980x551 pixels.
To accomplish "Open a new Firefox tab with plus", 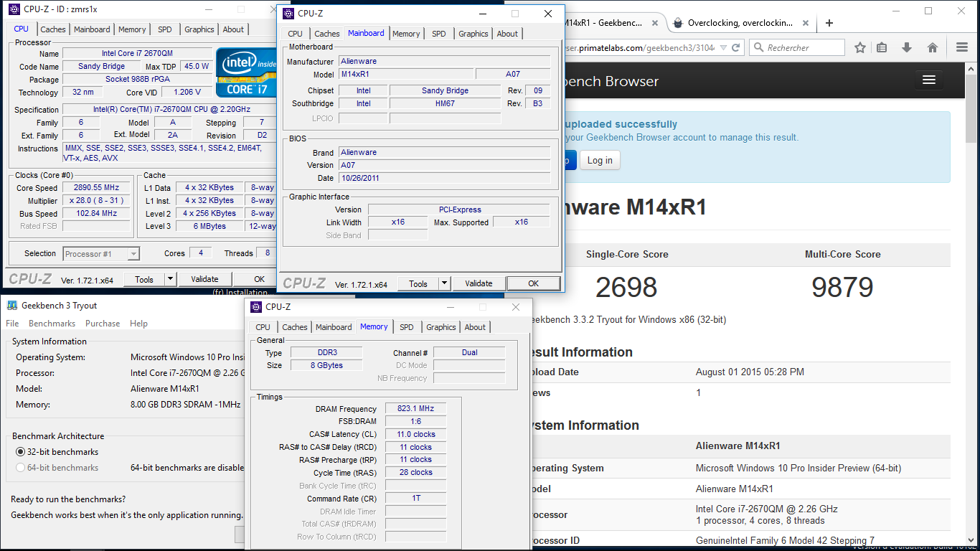I will tap(829, 22).
